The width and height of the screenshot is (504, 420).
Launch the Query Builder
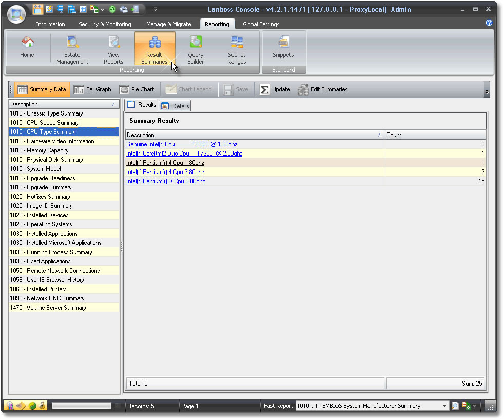click(x=196, y=49)
